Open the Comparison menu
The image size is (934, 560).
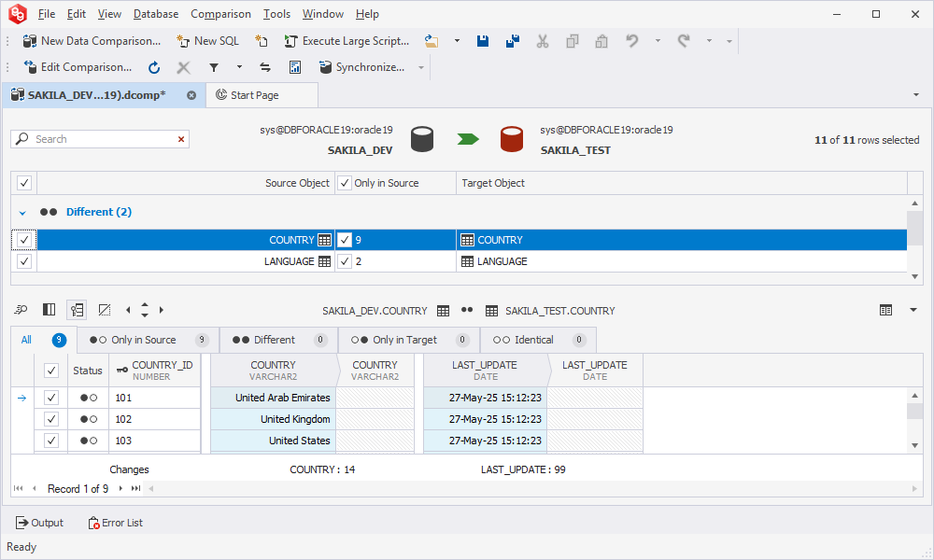(x=220, y=14)
